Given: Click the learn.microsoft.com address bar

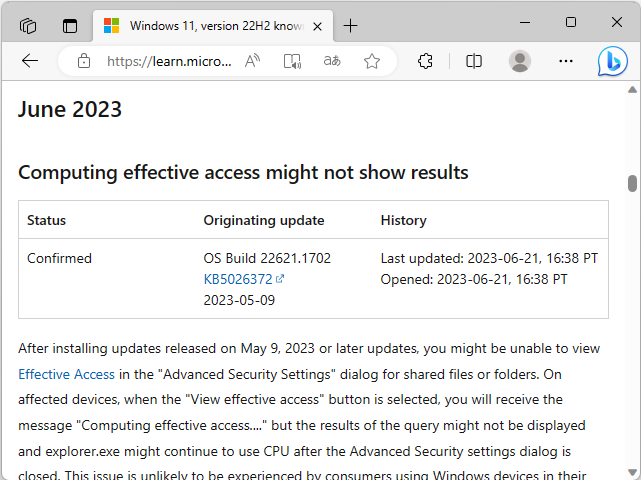Looking at the screenshot, I should coord(168,61).
